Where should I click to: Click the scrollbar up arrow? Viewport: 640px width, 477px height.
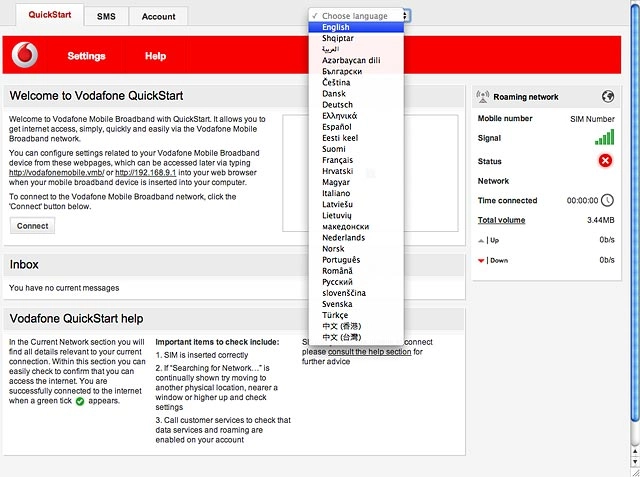click(635, 451)
